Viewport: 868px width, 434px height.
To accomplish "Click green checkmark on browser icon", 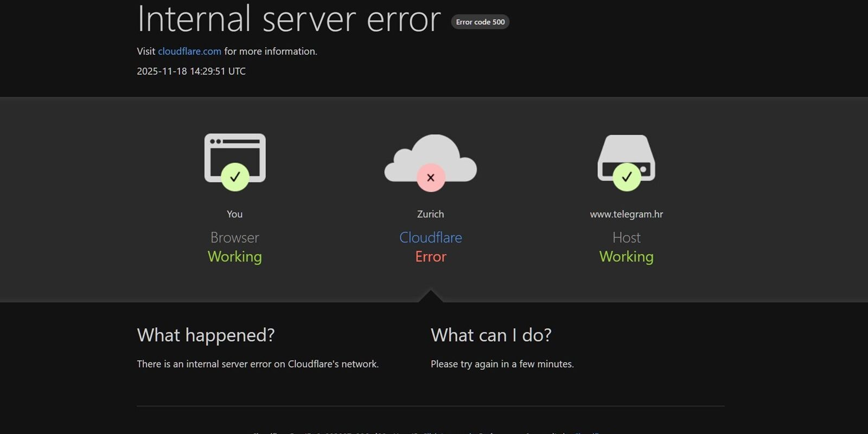I will click(235, 177).
